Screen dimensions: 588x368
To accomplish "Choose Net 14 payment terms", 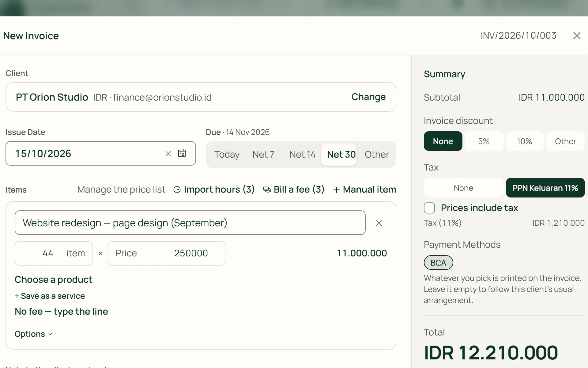I will point(302,154).
